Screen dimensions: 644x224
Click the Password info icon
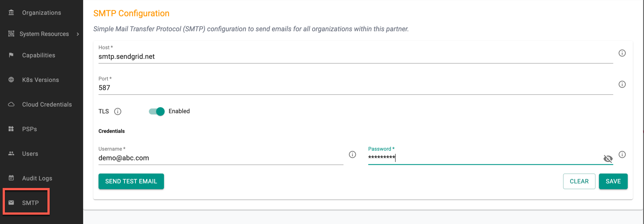pos(622,155)
